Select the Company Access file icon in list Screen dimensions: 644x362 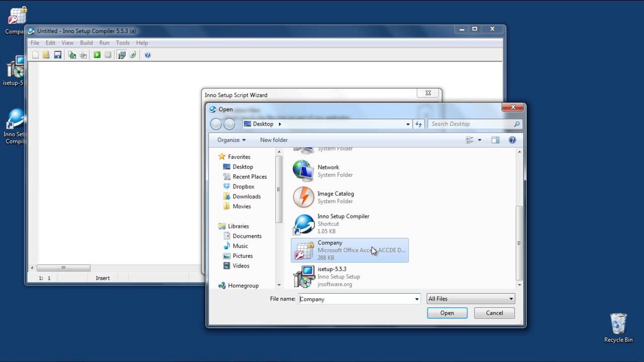point(303,250)
